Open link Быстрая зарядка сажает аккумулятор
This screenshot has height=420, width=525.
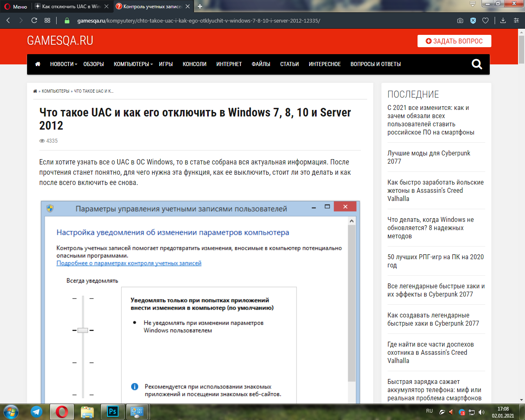[434, 390]
